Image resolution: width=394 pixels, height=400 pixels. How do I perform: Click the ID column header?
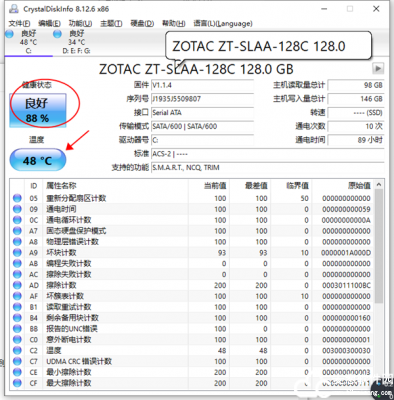click(34, 186)
